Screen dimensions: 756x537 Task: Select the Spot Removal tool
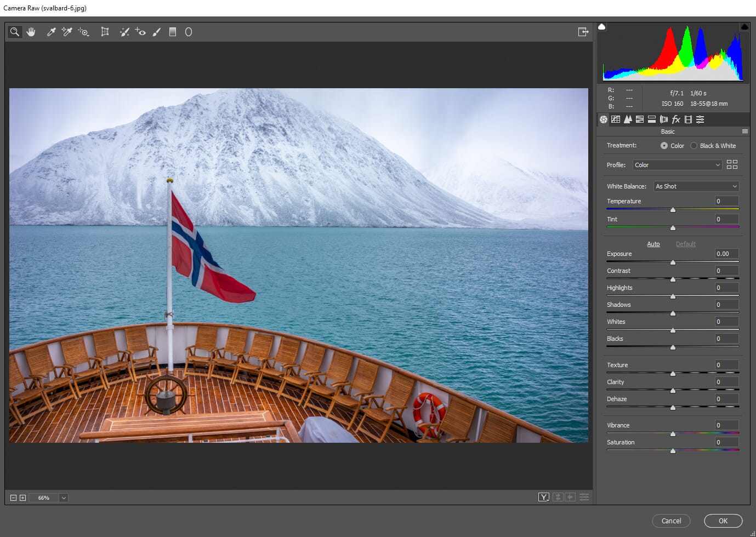[124, 32]
